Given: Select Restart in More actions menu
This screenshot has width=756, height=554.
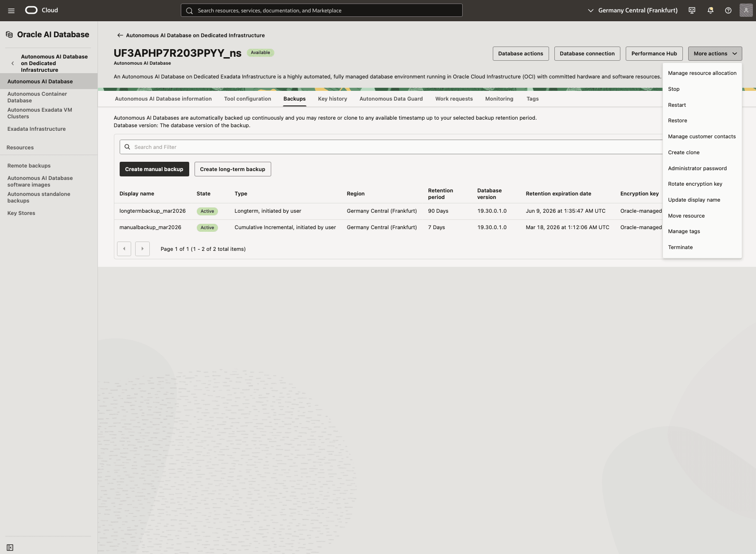Looking at the screenshot, I should click(702, 105).
